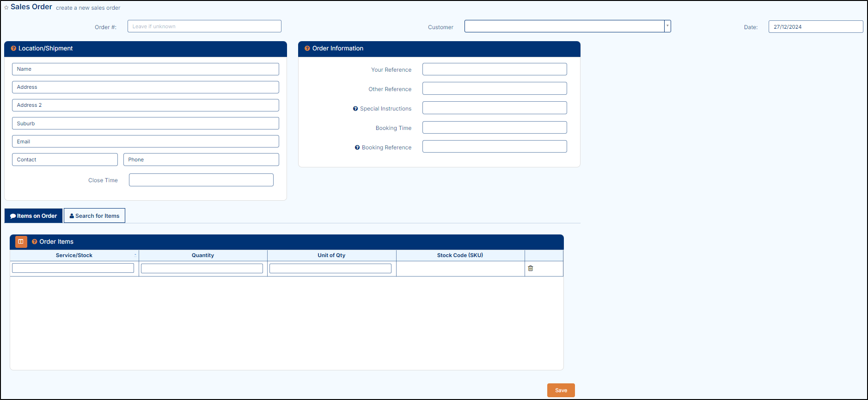Screen dimensions: 868x400
Task: Click the Quantity cell in Order Items
Action: (202, 269)
